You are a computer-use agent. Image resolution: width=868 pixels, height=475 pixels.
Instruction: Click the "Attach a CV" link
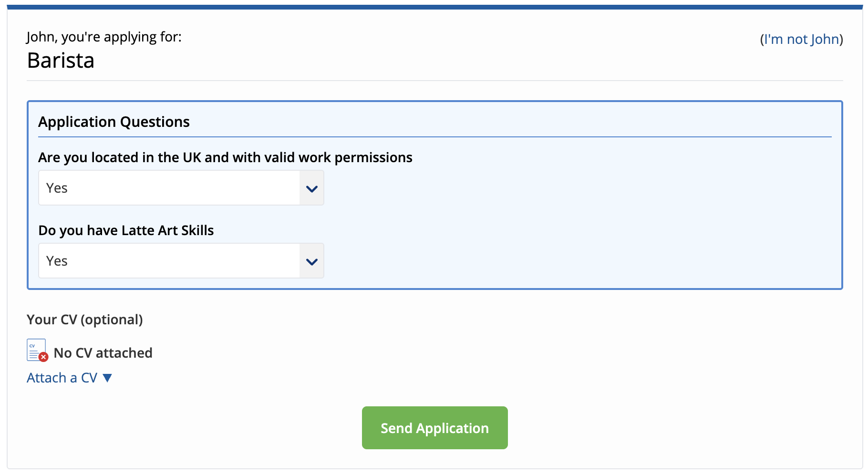[62, 378]
